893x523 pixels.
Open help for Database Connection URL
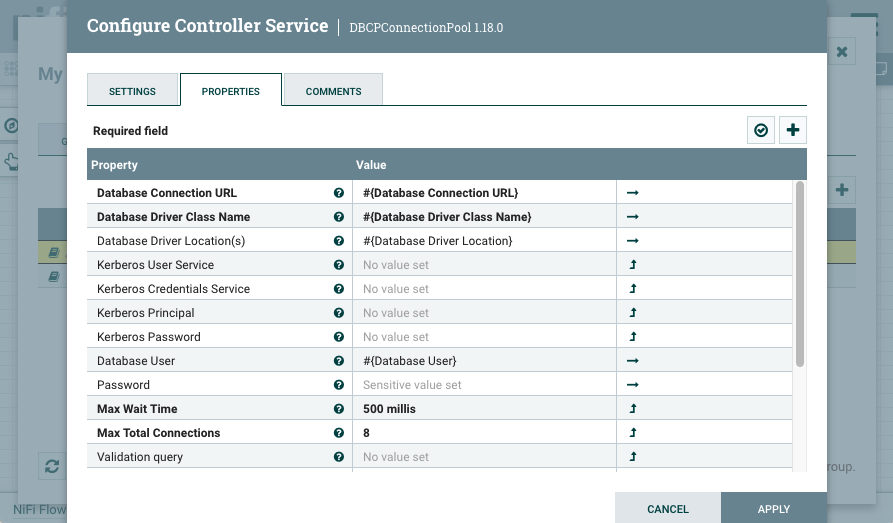click(x=339, y=193)
